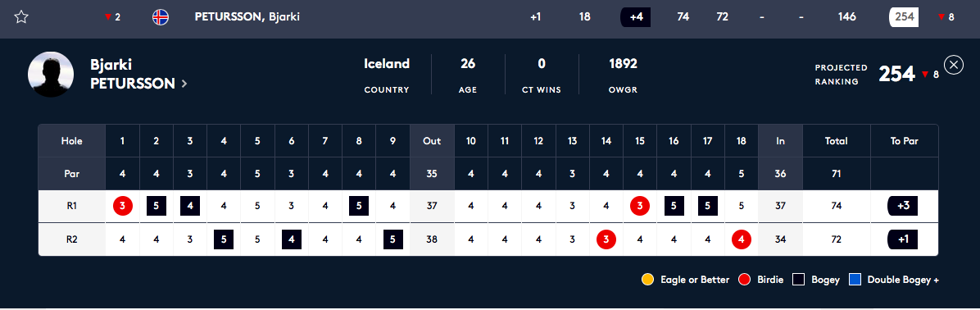980x310 pixels.
Task: Click the PETURSSON, Bjarki row name
Action: [247, 17]
